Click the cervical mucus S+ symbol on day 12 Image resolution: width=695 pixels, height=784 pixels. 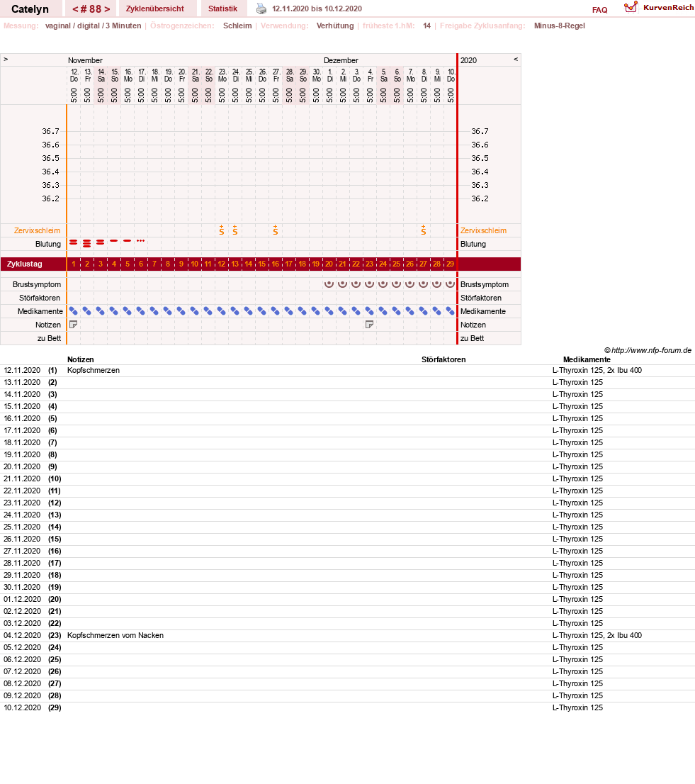[222, 230]
